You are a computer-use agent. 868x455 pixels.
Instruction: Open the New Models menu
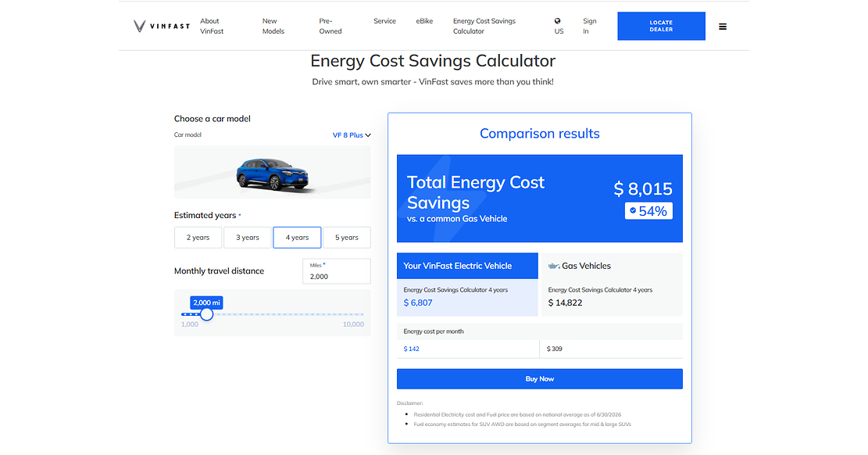[x=273, y=26]
